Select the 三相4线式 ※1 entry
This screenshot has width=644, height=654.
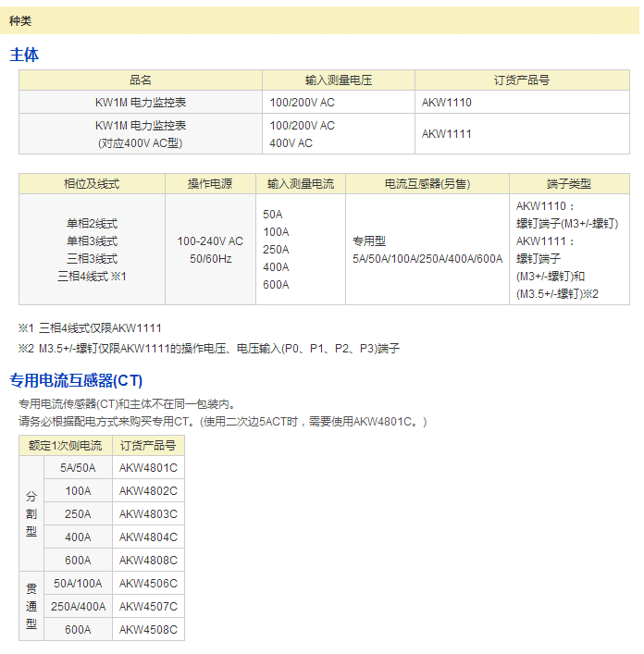coord(92,277)
